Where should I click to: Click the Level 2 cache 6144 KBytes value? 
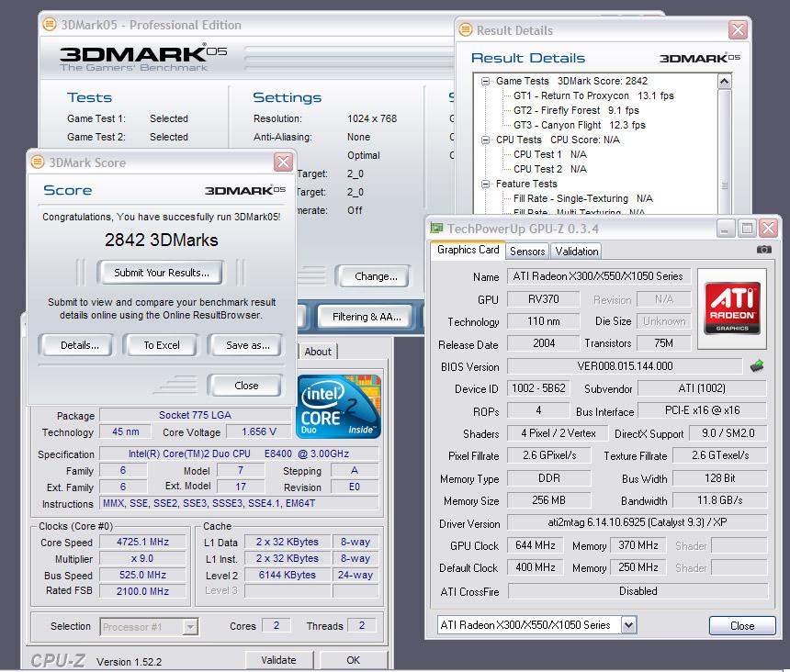pyautogui.click(x=288, y=575)
